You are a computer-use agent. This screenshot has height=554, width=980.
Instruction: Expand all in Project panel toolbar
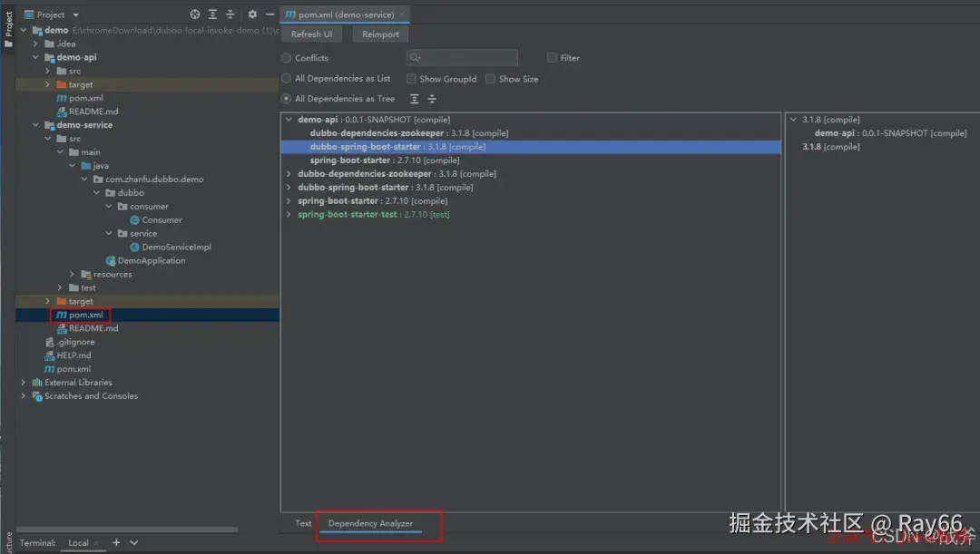point(212,15)
